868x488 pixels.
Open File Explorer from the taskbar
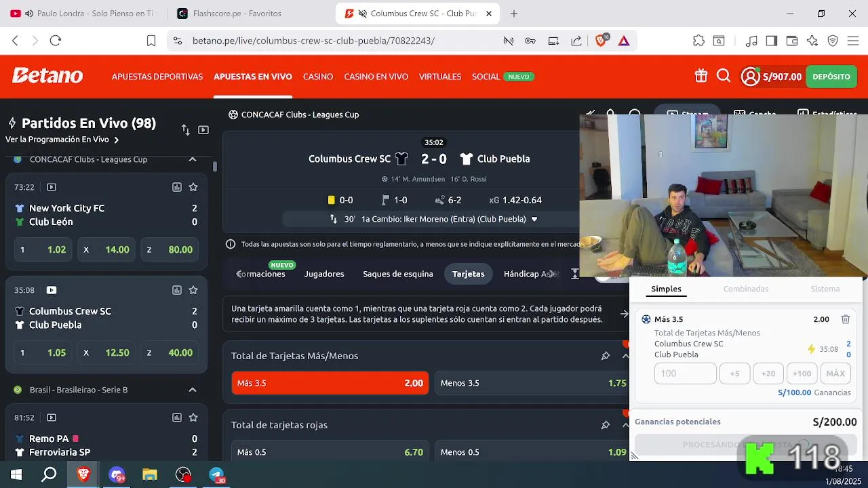click(150, 474)
